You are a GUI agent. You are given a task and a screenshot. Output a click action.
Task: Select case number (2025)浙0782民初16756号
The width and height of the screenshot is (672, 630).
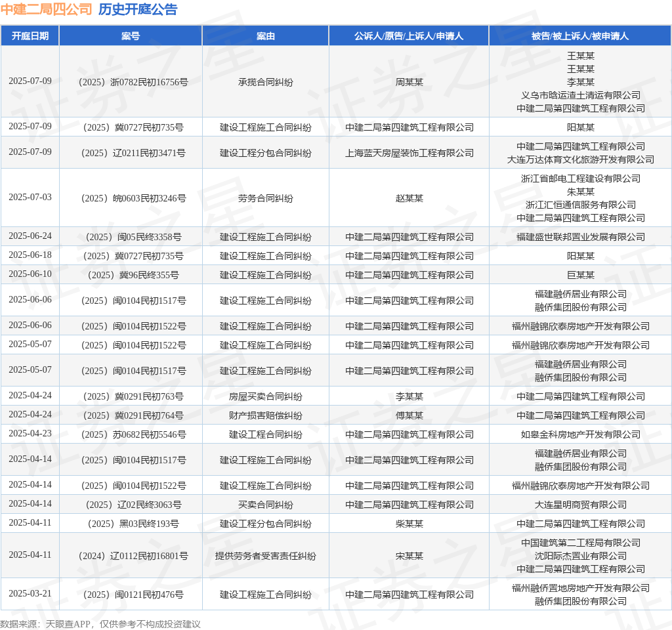point(133,82)
